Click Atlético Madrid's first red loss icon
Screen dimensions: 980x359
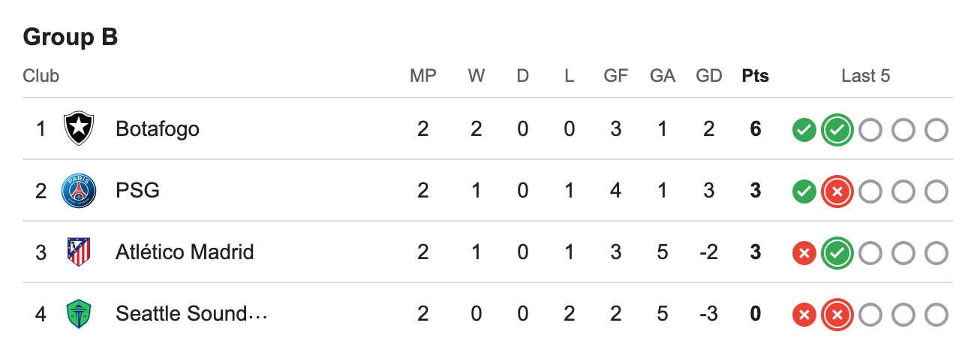point(804,253)
